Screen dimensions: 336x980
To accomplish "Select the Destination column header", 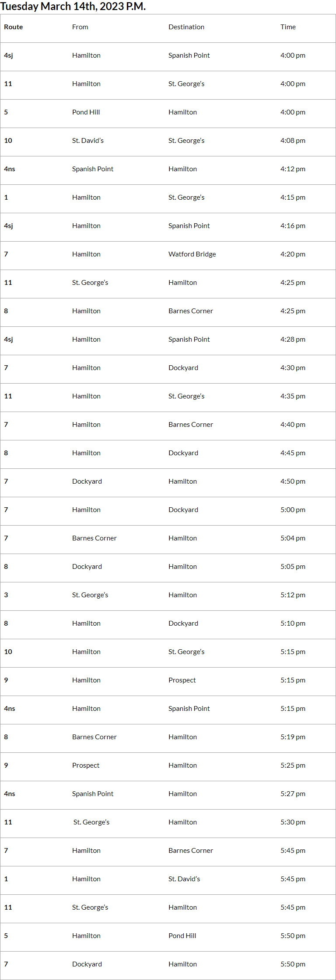I will [x=186, y=27].
